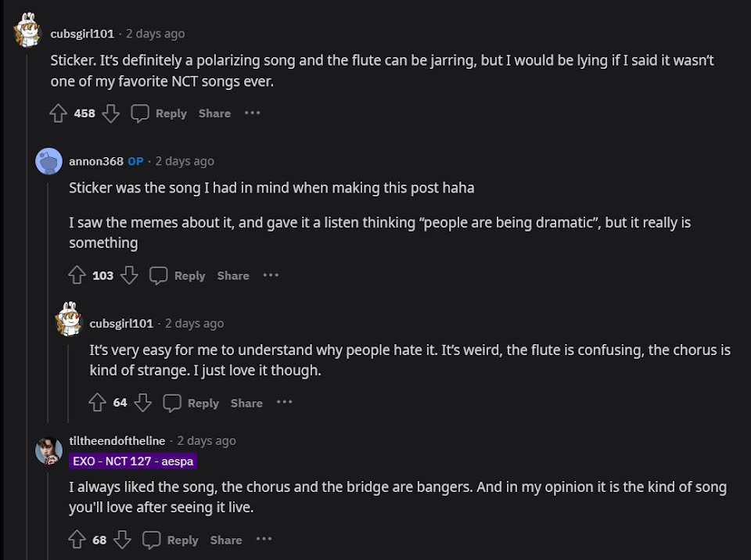The image size is (751, 560).
Task: Share the comment with 64 points
Action: click(246, 403)
